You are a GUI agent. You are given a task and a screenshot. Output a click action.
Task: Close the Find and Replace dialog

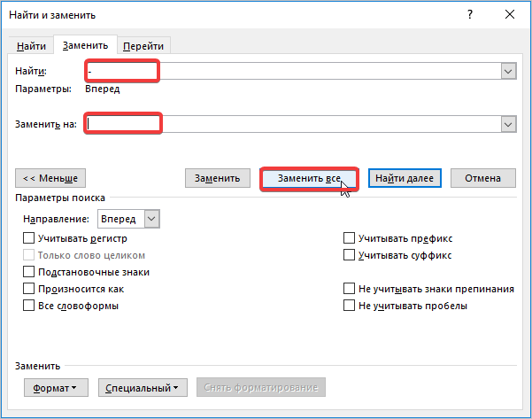click(509, 15)
